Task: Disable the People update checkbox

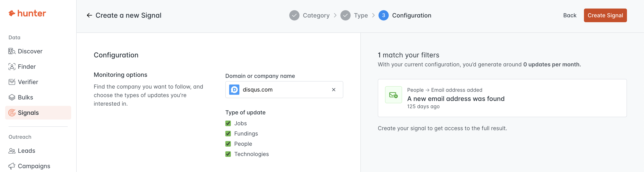Action: tap(228, 144)
